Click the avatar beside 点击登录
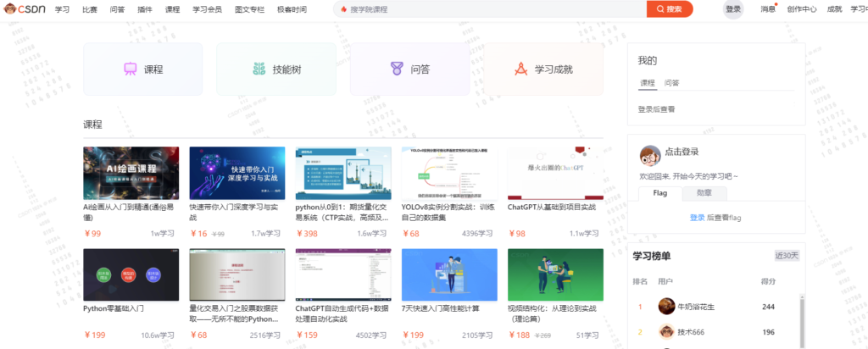Viewport: 868px width, 349px height. [x=650, y=156]
